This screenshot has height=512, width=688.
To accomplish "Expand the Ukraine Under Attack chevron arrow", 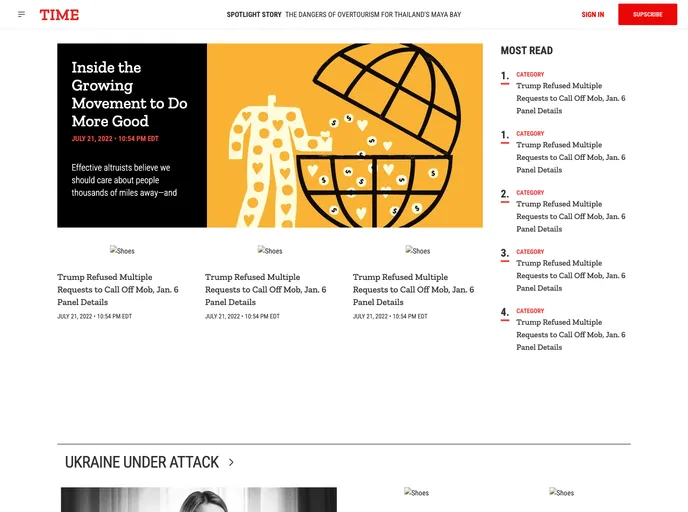I will pos(231,462).
